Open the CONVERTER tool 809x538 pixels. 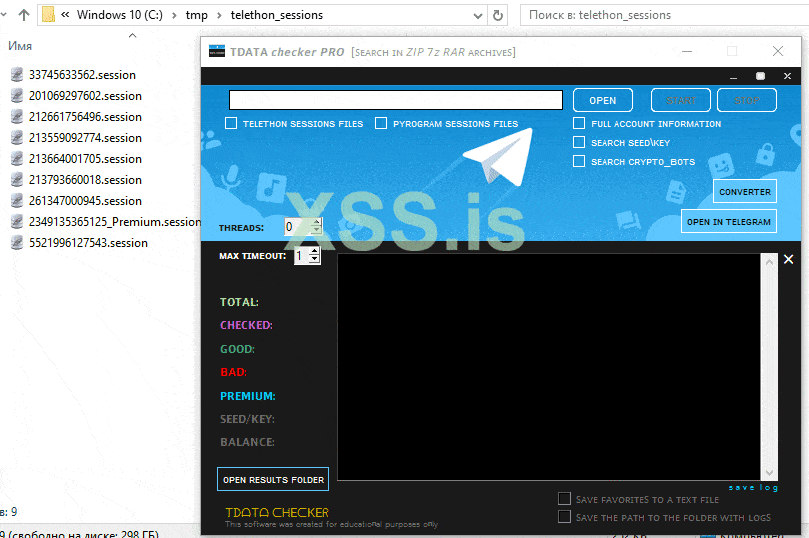click(x=745, y=191)
